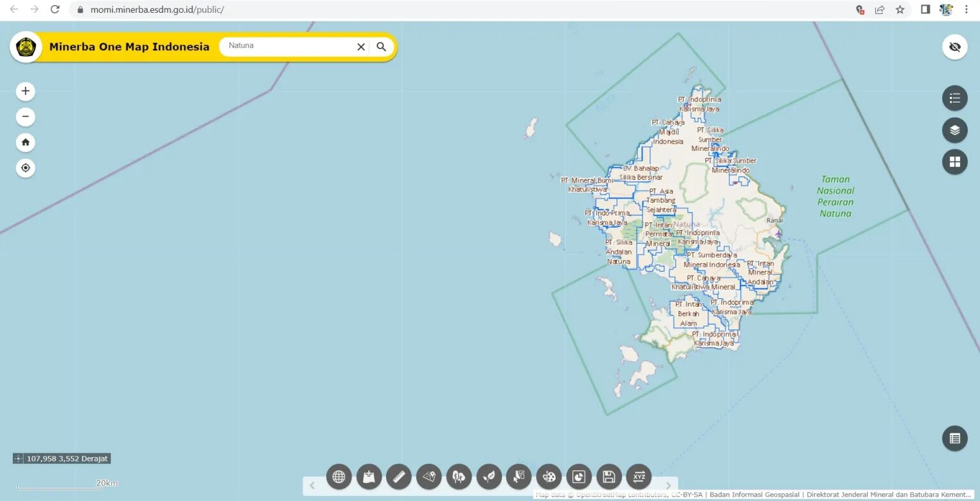The width and height of the screenshot is (980, 501).
Task: Toggle the hide-UI eye icon
Action: point(954,47)
